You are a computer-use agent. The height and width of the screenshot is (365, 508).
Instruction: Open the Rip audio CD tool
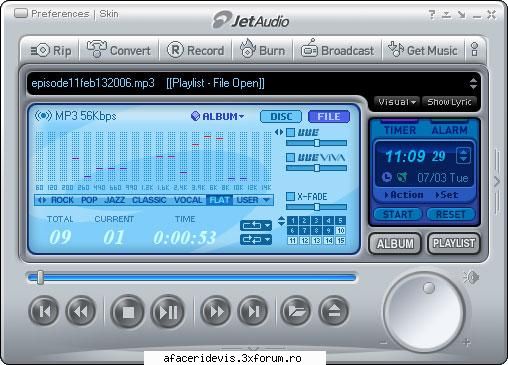(x=51, y=51)
